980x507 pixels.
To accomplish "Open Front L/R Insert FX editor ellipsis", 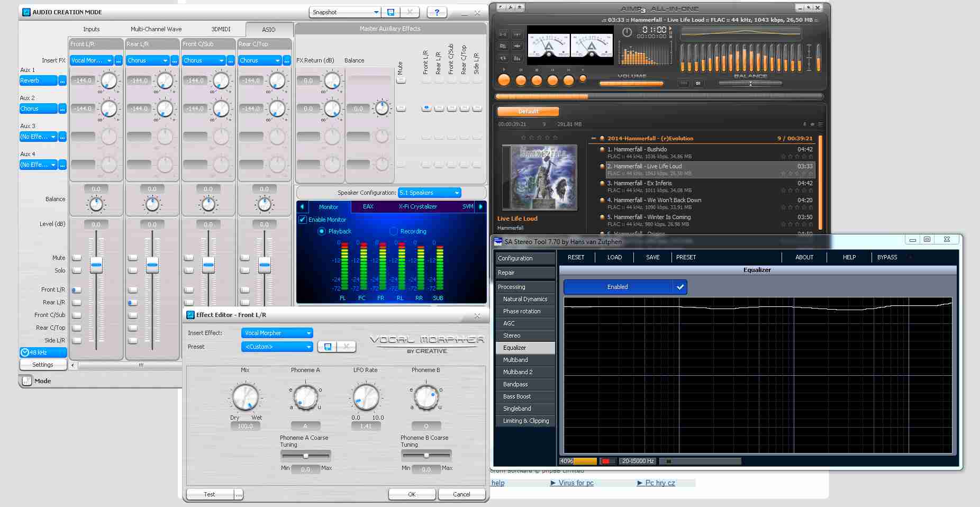I will (x=119, y=60).
